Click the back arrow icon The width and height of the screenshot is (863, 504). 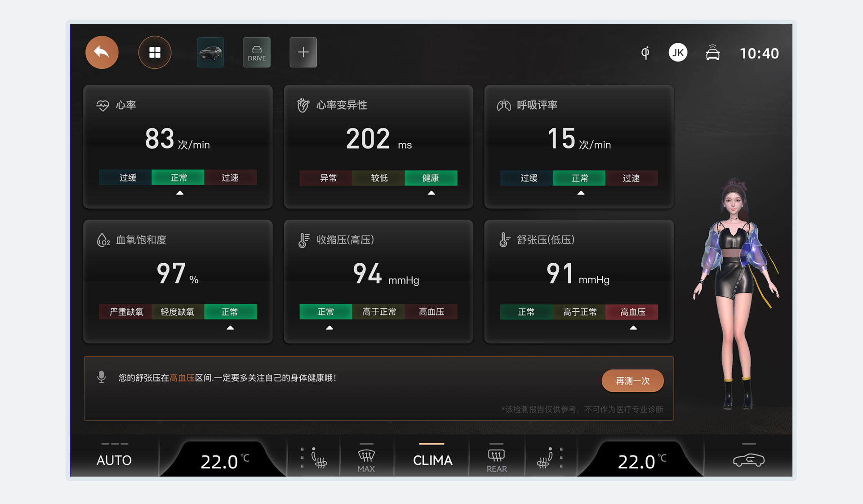tap(102, 53)
